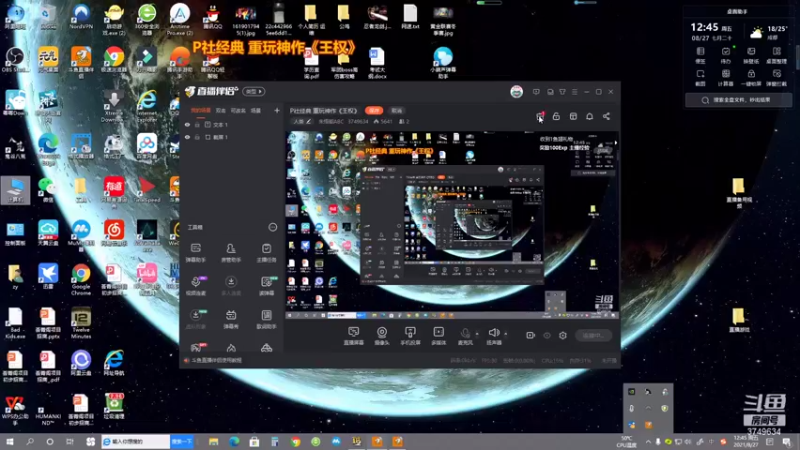Open 弹幕助手 tool in the toolbox

[195, 253]
